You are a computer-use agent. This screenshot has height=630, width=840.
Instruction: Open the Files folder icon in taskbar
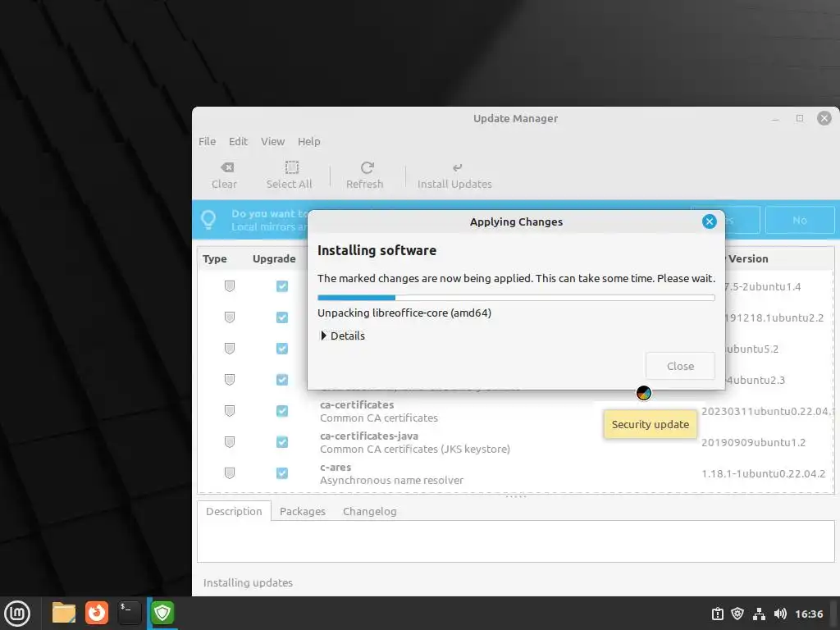point(64,613)
